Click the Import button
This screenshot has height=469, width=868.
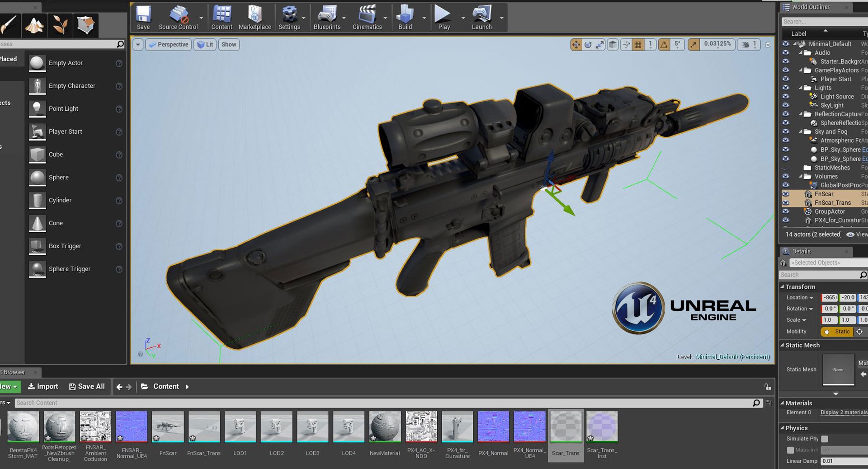pyautogui.click(x=43, y=386)
